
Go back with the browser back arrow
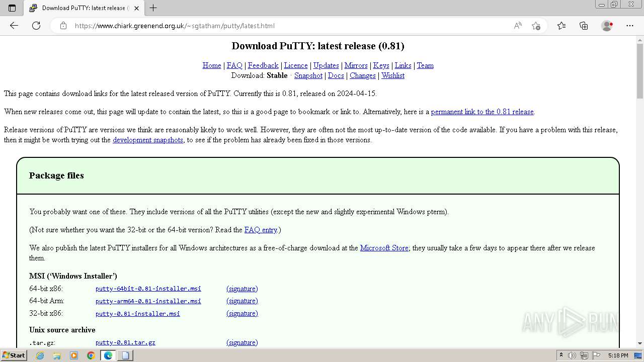(x=14, y=26)
